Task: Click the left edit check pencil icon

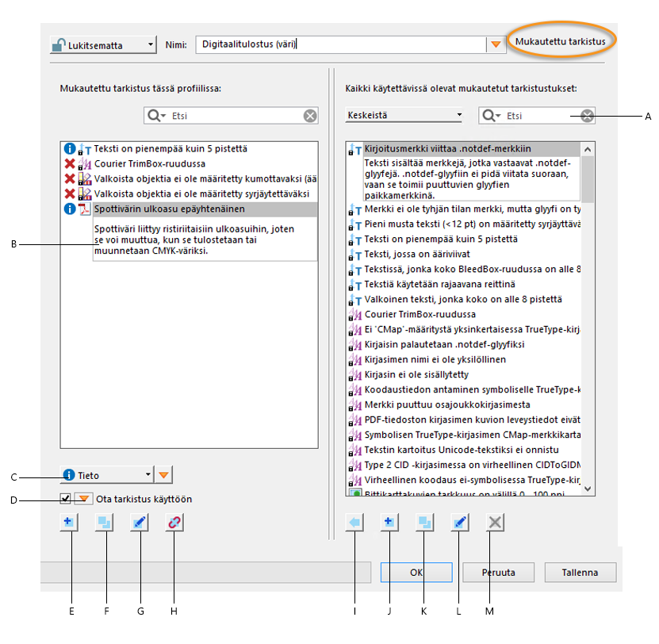Action: [x=139, y=523]
